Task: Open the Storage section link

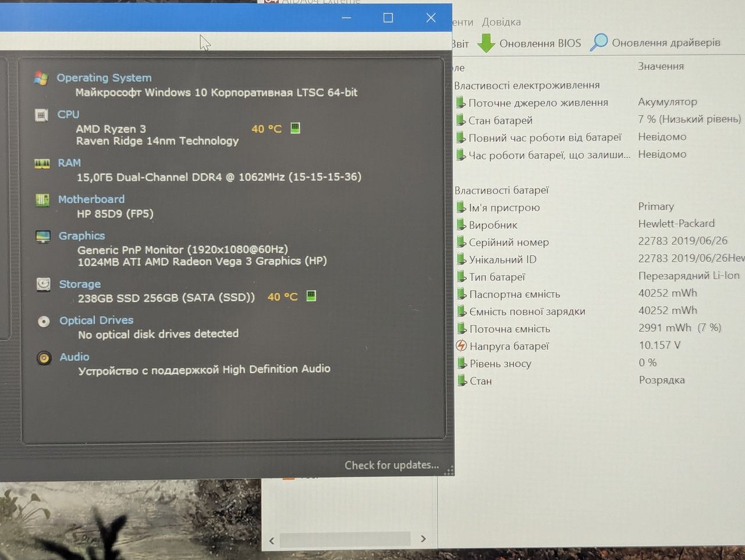Action: tap(80, 284)
